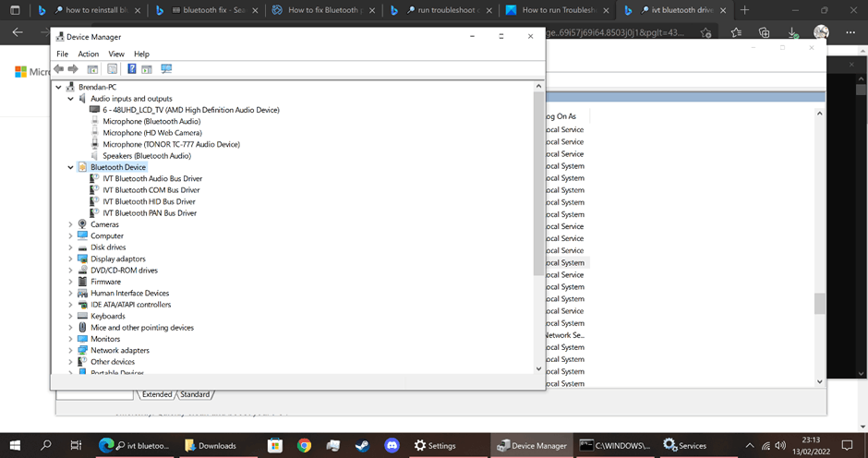Image resolution: width=868 pixels, height=458 pixels.
Task: Select IVT Bluetooth HID Bus Driver
Action: click(149, 201)
